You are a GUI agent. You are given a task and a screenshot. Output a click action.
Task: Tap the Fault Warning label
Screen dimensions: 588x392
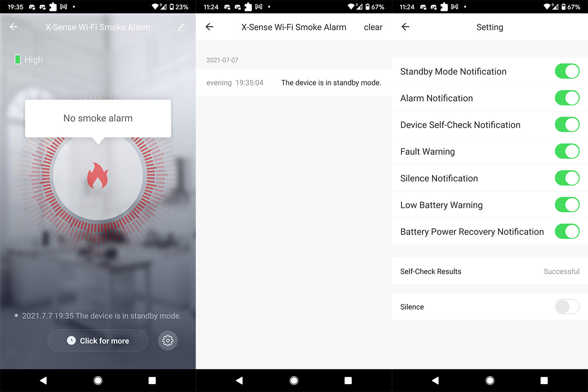[428, 152]
